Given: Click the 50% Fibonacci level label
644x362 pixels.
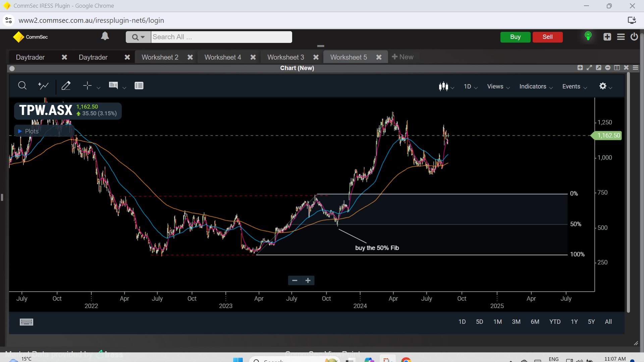Looking at the screenshot, I should click(x=576, y=224).
